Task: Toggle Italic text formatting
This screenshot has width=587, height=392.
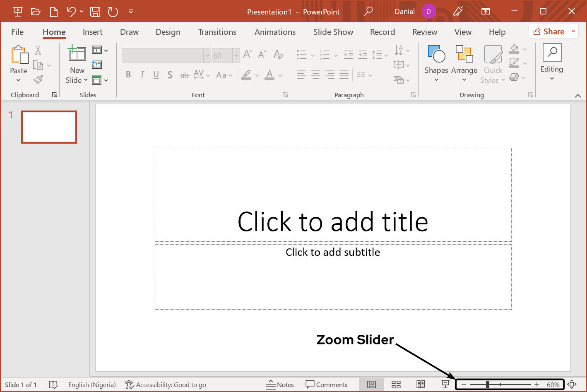Action: [x=142, y=75]
